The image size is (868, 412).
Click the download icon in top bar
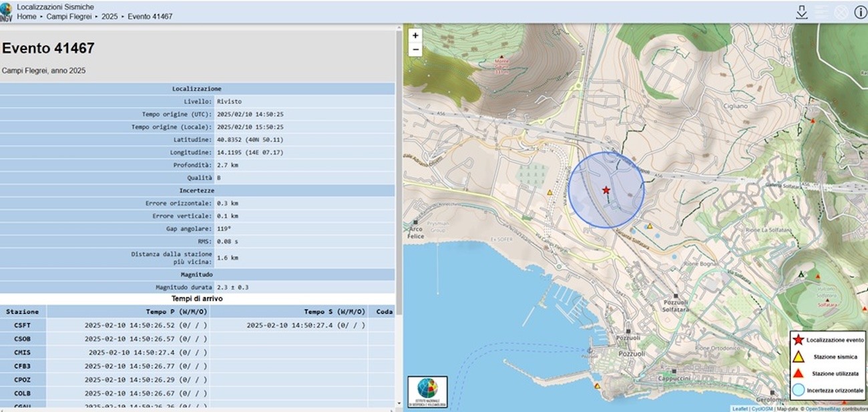802,12
